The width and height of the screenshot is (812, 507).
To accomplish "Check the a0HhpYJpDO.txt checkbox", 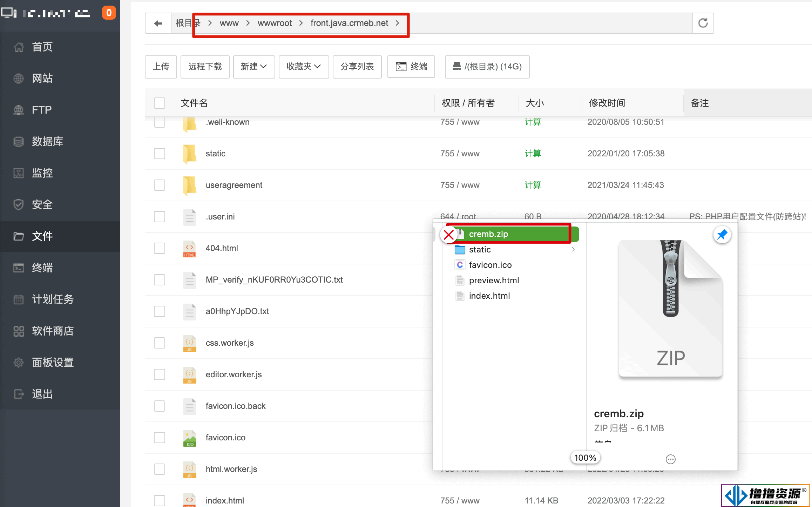I will coord(160,311).
